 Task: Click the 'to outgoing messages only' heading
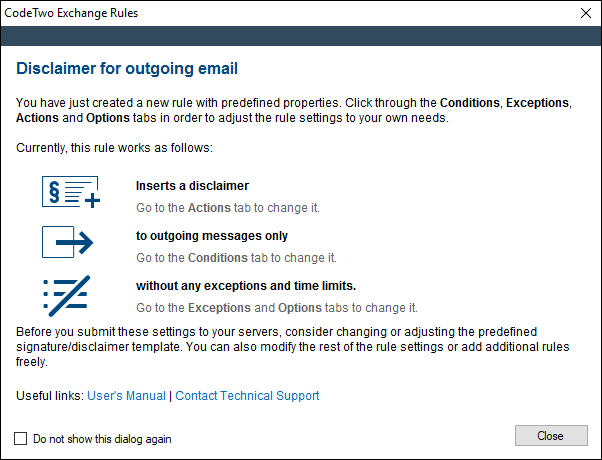(212, 236)
